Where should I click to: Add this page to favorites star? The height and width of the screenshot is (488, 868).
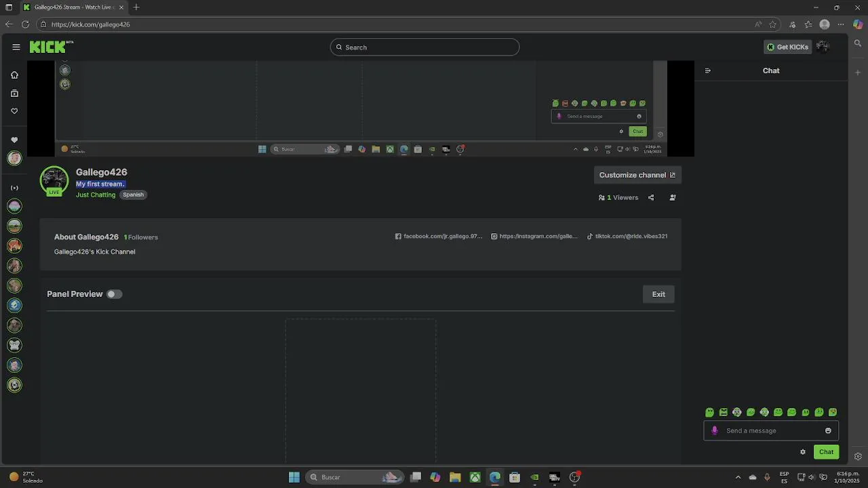[773, 24]
